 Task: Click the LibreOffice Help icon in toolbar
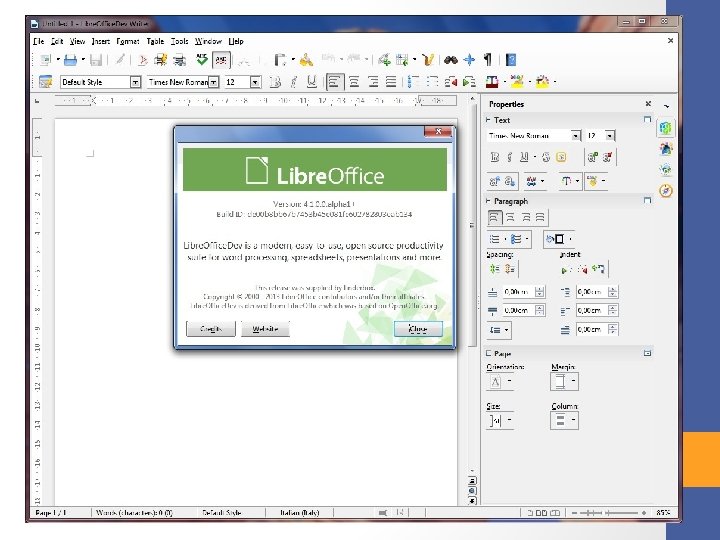tap(511, 60)
